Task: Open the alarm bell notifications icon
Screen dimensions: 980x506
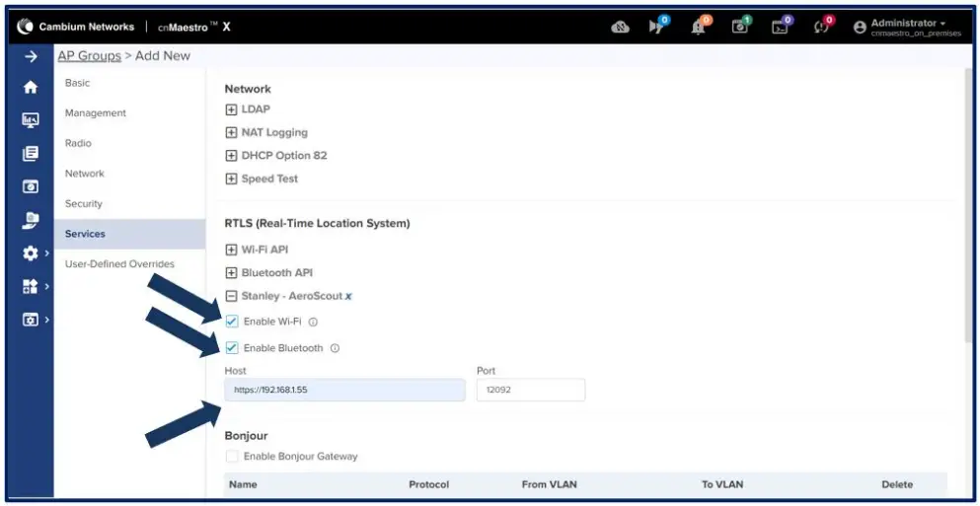Action: tap(700, 27)
